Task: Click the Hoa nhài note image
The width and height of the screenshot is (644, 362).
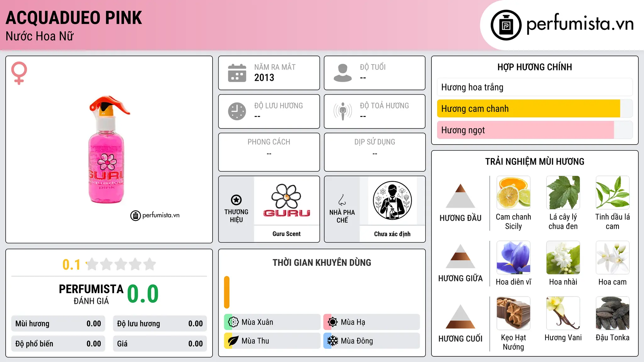Action: pyautogui.click(x=563, y=258)
